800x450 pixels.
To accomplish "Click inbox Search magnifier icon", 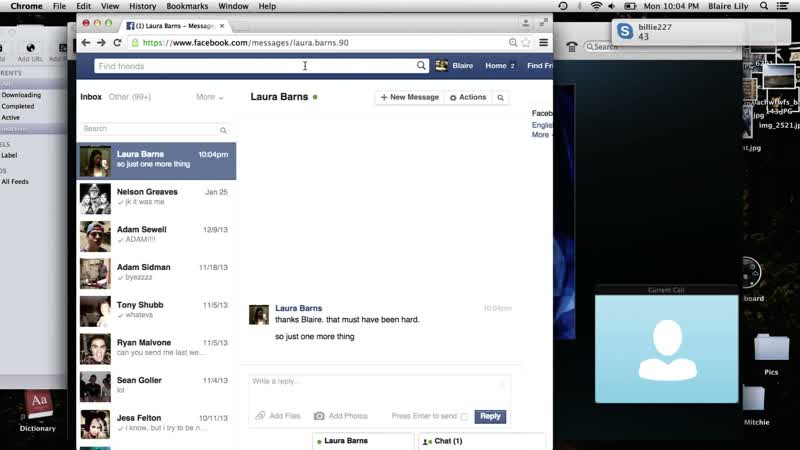I will (223, 130).
